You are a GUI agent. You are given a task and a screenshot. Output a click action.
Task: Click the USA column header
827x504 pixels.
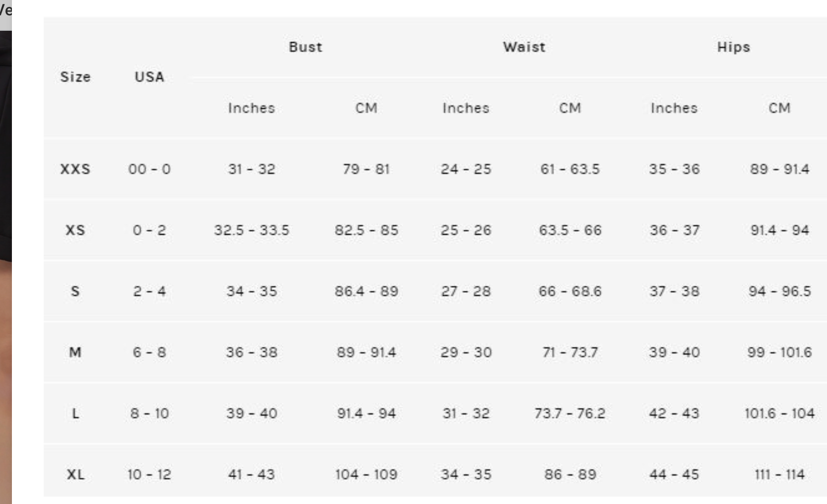(x=149, y=77)
